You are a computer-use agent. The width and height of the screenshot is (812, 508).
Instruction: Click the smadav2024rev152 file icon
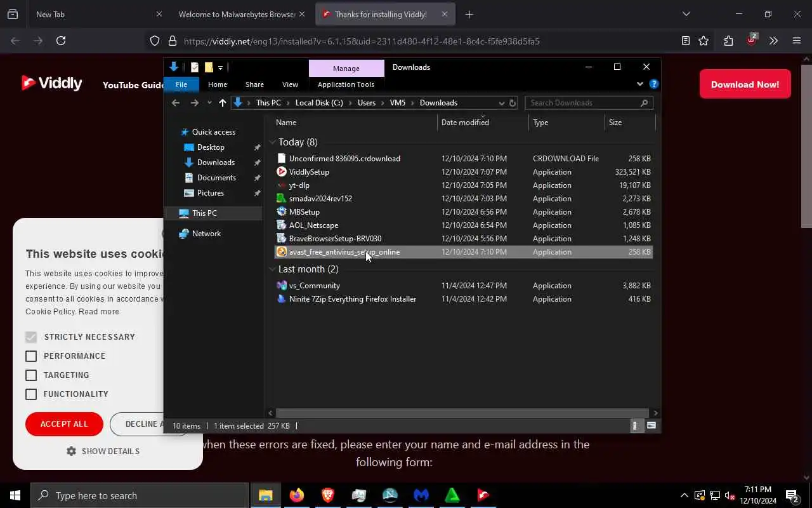click(282, 199)
